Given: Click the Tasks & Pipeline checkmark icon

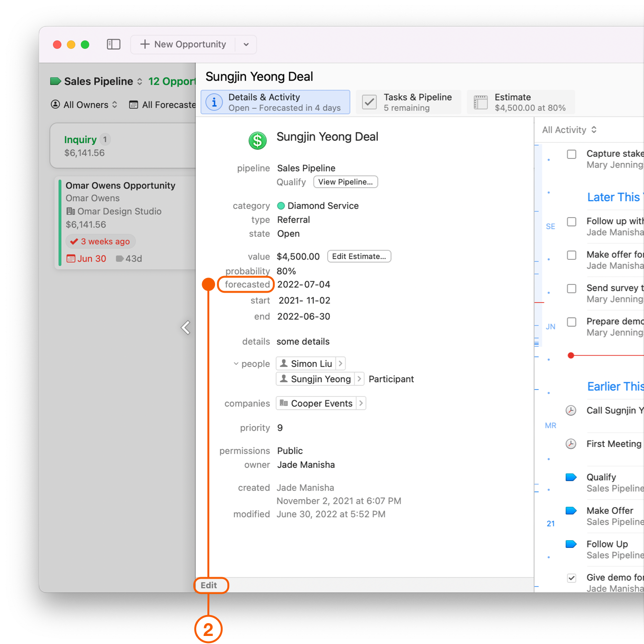Looking at the screenshot, I should (x=369, y=102).
